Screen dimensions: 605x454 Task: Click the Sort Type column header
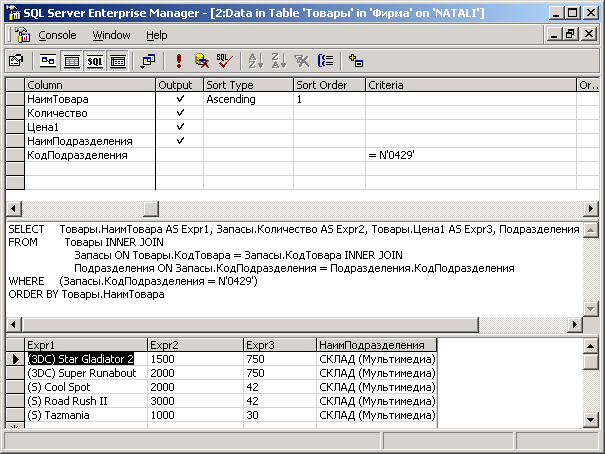click(x=248, y=85)
